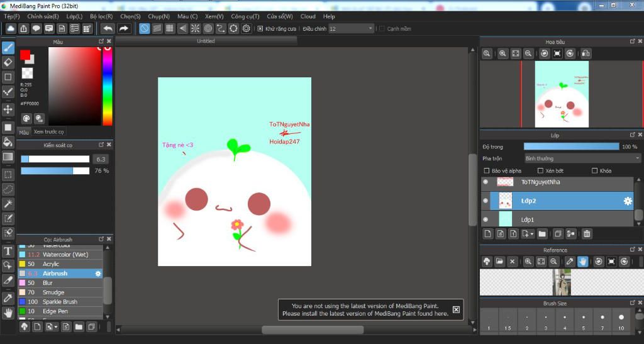The height and width of the screenshot is (344, 644).
Task: Click flip view icon in Navigator panel
Action: coord(586,53)
